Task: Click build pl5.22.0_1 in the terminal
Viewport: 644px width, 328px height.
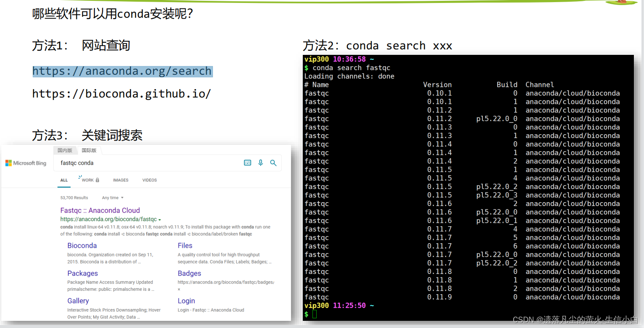Action: (497, 221)
